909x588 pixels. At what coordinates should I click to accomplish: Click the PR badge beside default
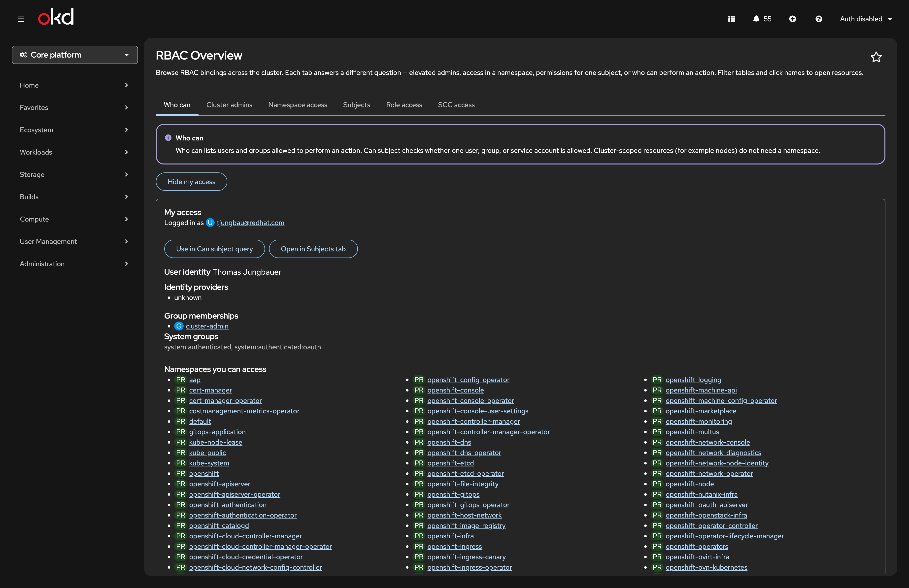tap(180, 422)
